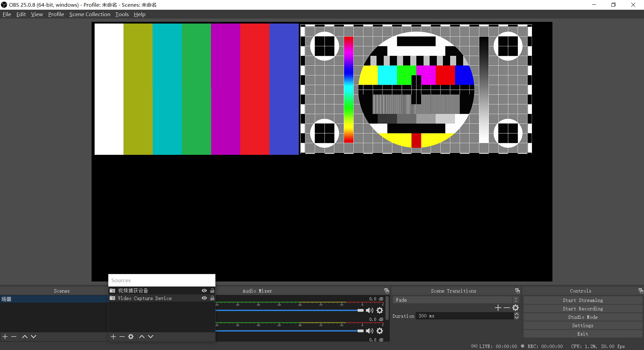The height and width of the screenshot is (350, 644).
Task: Move the selected scene down
Action: click(x=34, y=337)
